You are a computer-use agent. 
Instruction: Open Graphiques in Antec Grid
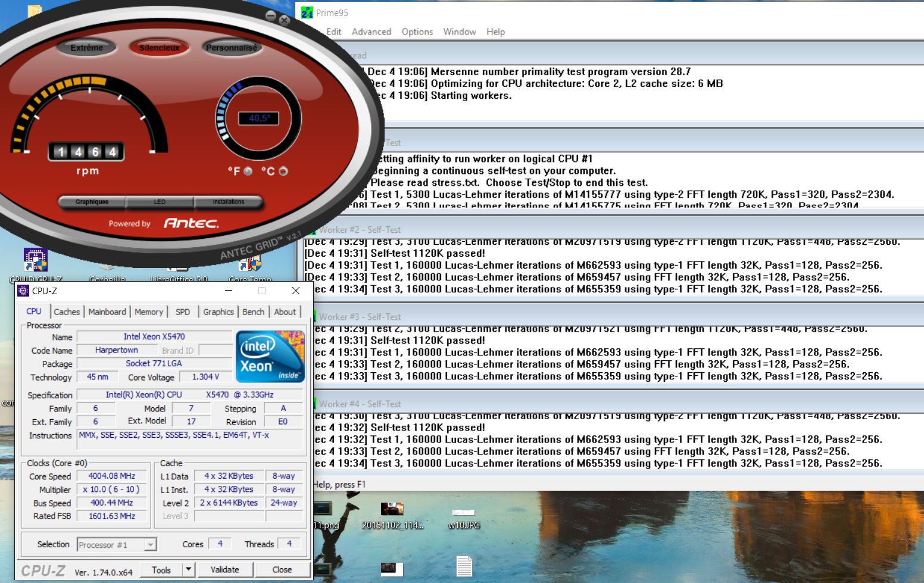click(92, 202)
